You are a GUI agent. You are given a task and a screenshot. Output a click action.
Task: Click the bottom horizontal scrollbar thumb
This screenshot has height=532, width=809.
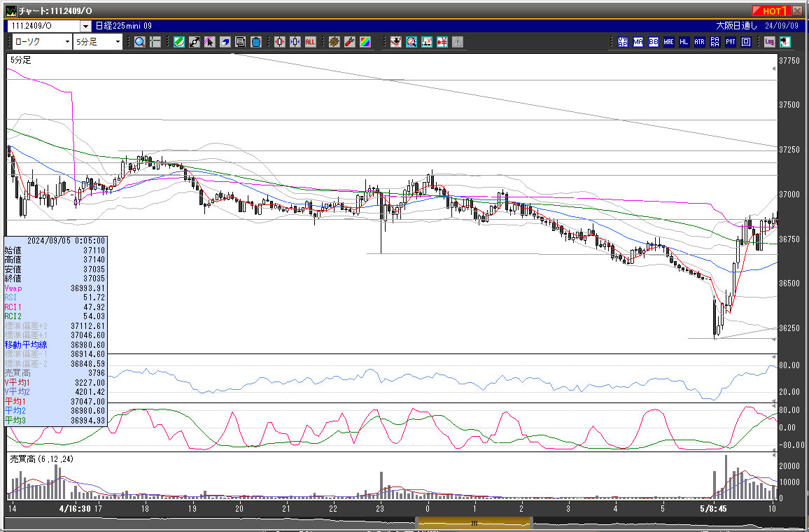[x=474, y=523]
